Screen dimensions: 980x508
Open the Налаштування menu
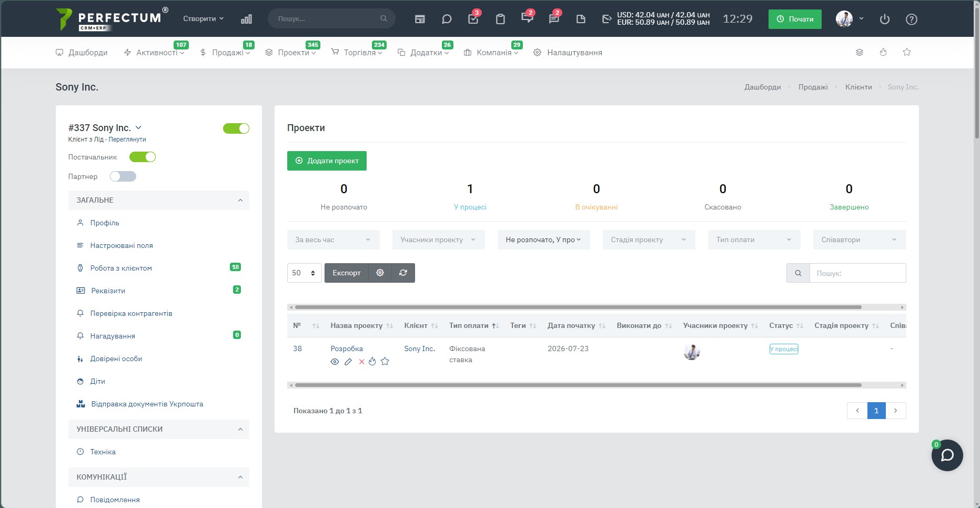(568, 53)
